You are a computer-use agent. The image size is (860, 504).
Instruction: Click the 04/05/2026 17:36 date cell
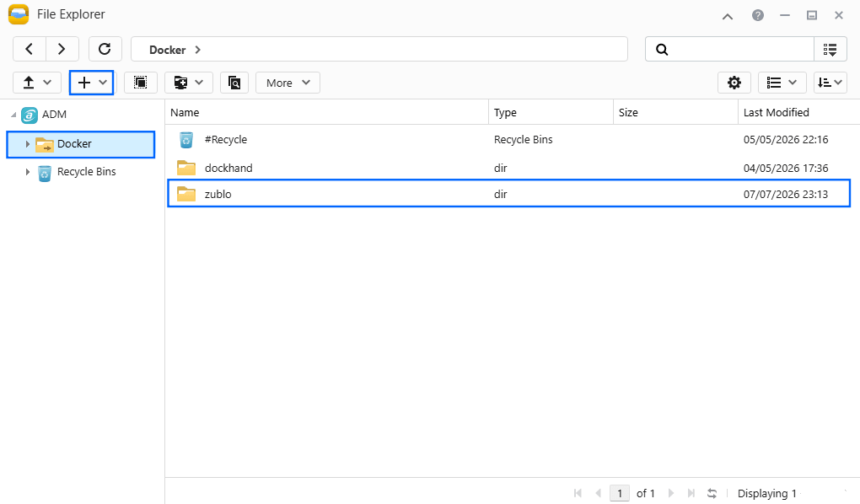click(x=786, y=168)
